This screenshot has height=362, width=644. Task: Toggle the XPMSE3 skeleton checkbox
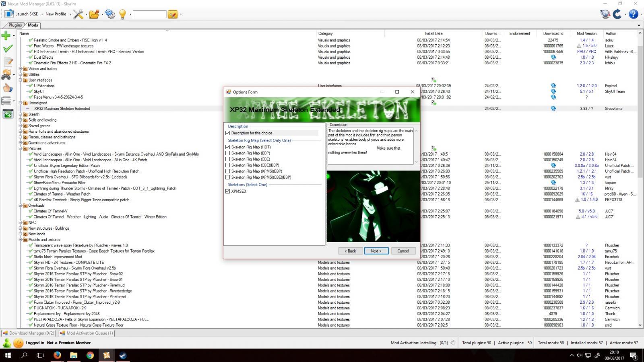coord(228,191)
